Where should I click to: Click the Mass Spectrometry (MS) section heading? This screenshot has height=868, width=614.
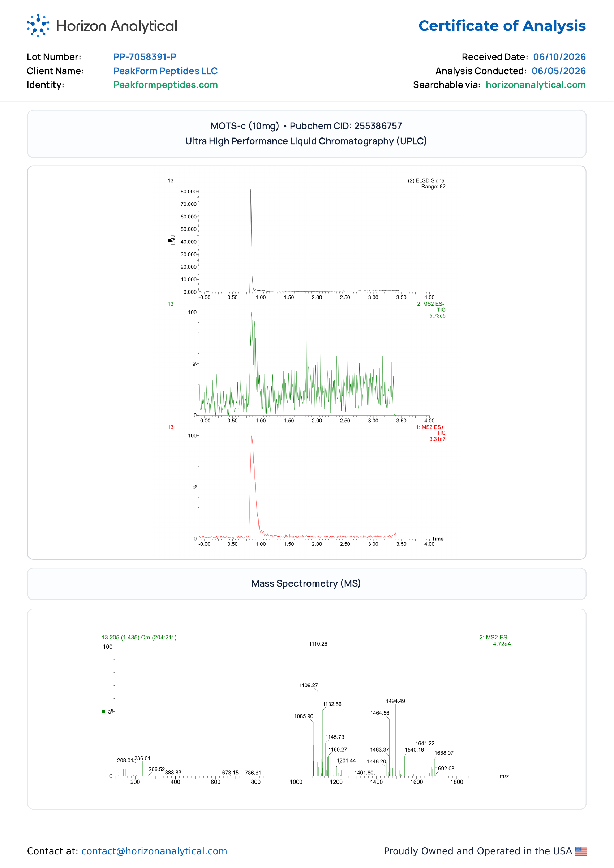(x=306, y=583)
